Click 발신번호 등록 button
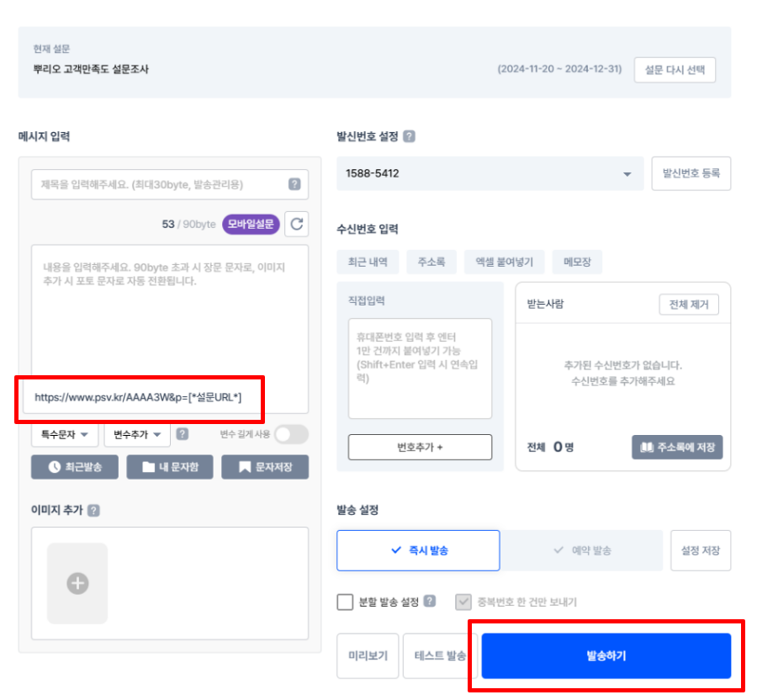 click(x=691, y=173)
